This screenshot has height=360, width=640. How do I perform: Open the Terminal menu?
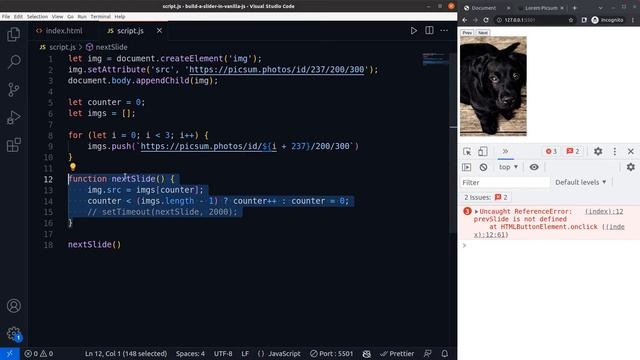click(100, 17)
